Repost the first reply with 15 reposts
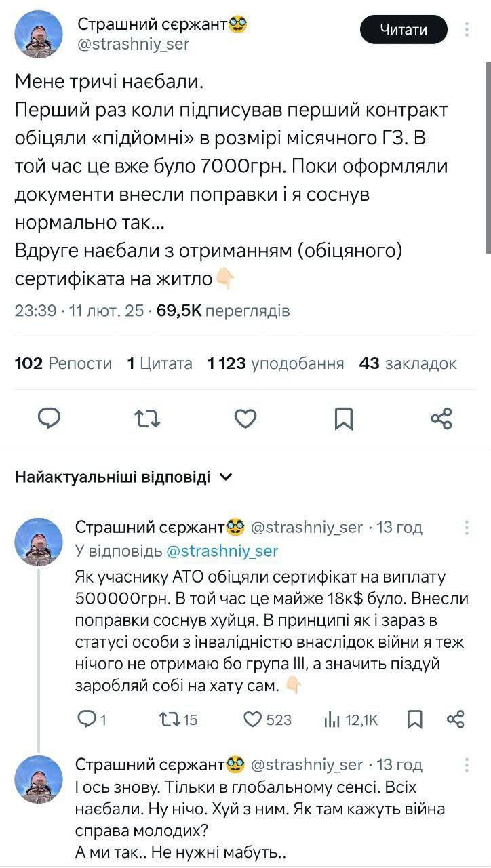 pos(167,719)
